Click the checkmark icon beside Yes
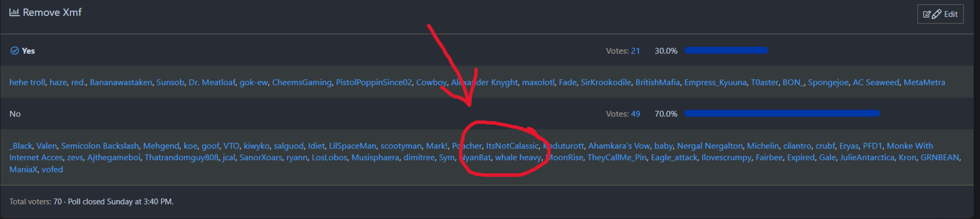 tap(15, 51)
